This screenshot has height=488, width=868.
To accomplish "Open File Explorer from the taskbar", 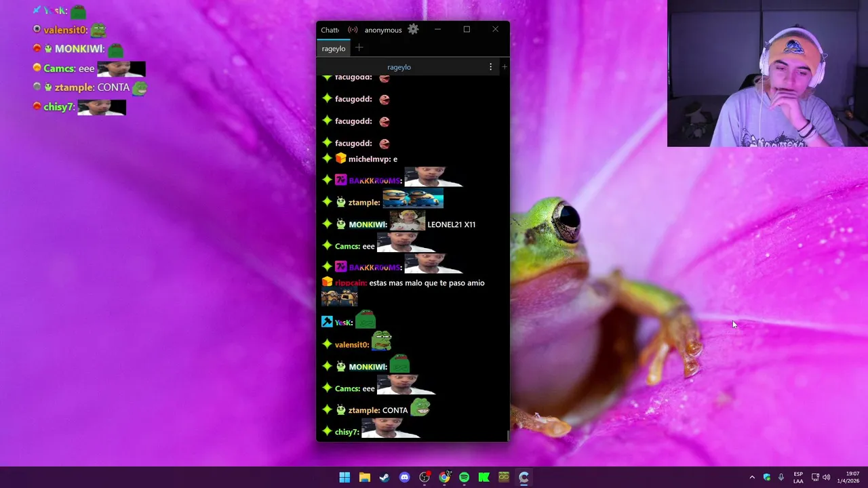I will point(364,477).
